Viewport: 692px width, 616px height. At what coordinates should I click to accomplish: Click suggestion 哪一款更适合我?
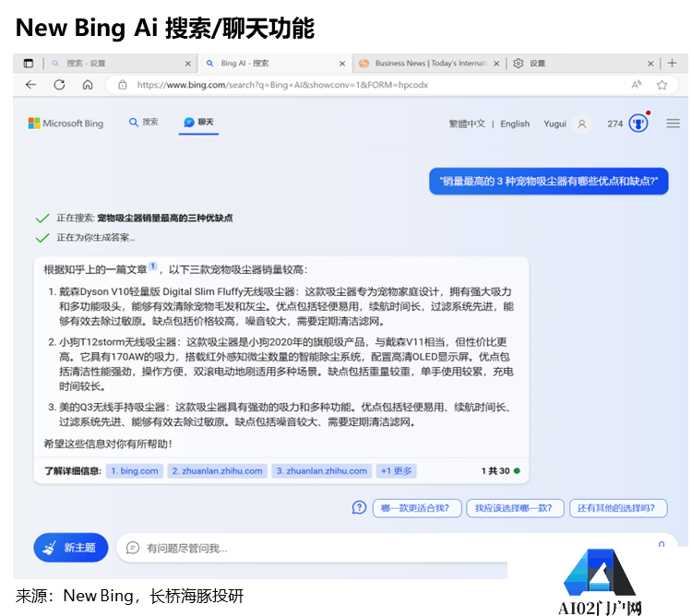click(417, 508)
